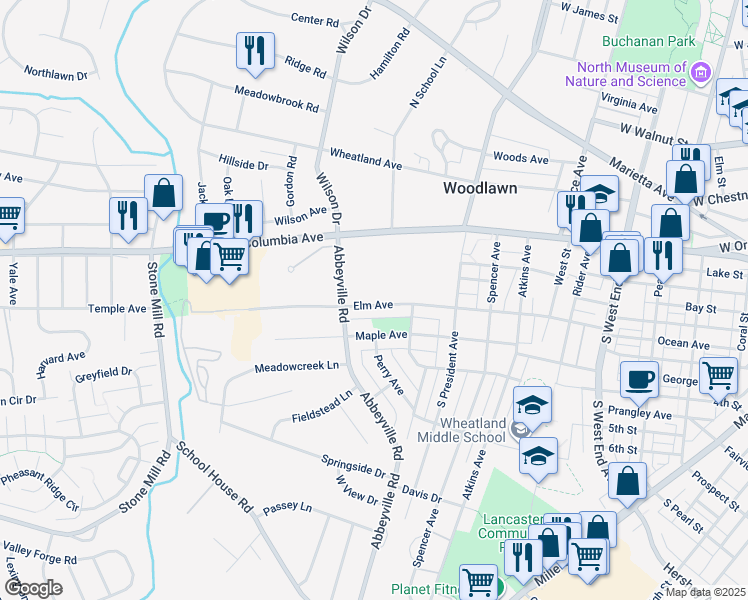Click the S President Ave label
Image resolution: width=748 pixels, height=600 pixels.
pyautogui.click(x=448, y=370)
